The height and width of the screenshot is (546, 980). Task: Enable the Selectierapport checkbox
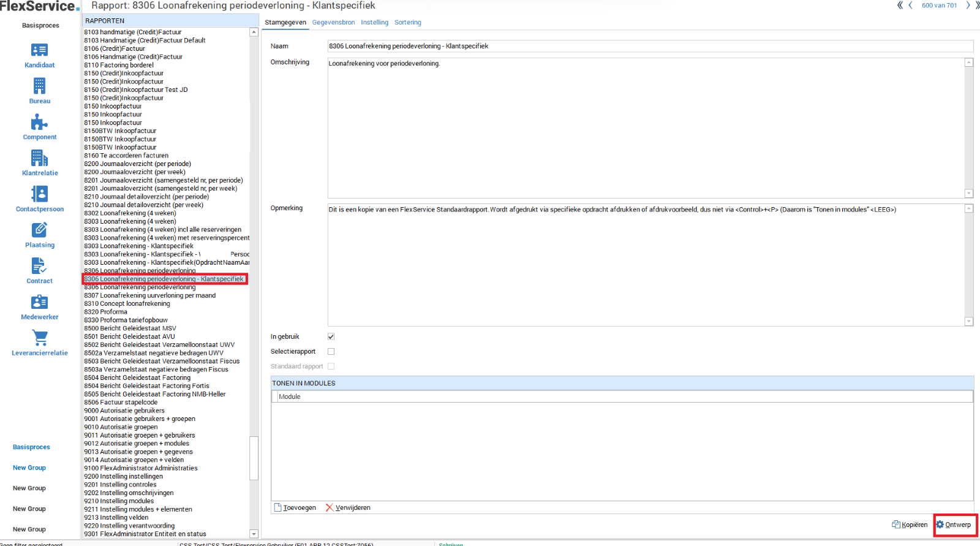[x=331, y=352]
